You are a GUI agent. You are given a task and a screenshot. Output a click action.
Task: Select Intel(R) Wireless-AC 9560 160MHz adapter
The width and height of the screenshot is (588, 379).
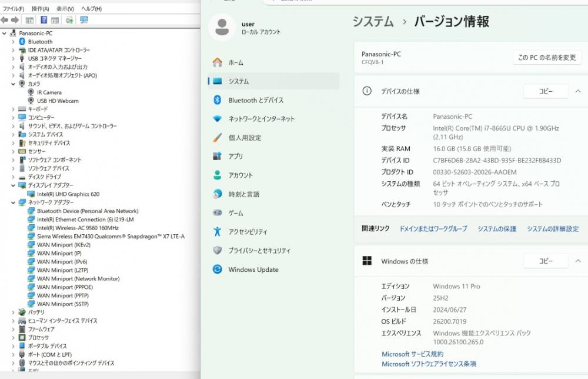pyautogui.click(x=78, y=228)
